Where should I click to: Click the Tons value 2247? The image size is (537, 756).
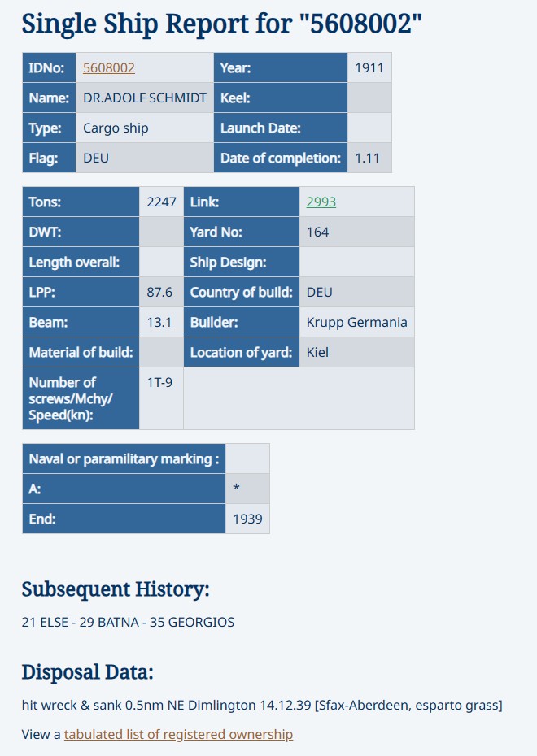click(161, 202)
